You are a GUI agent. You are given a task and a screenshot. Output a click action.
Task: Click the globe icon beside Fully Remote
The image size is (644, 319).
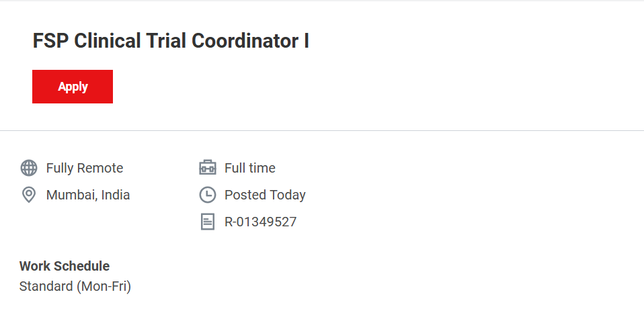(x=28, y=168)
